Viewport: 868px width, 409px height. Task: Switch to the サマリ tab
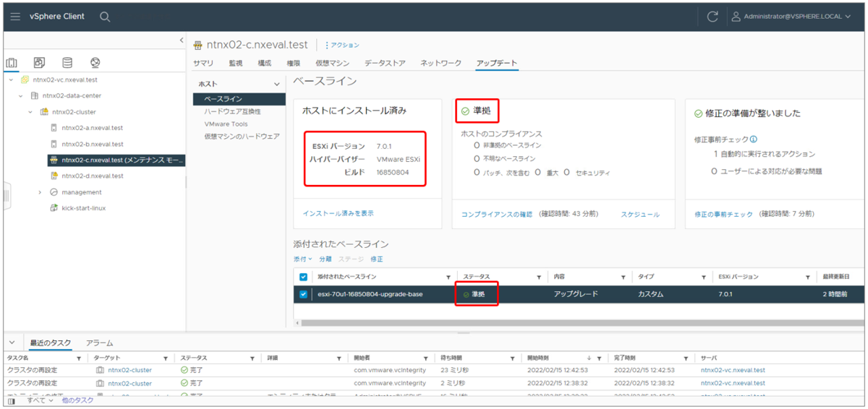(x=203, y=64)
